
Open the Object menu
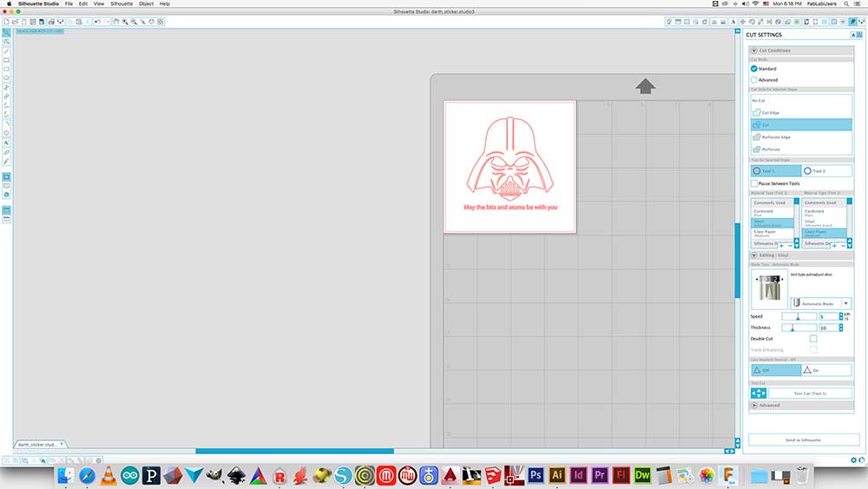(x=146, y=3)
